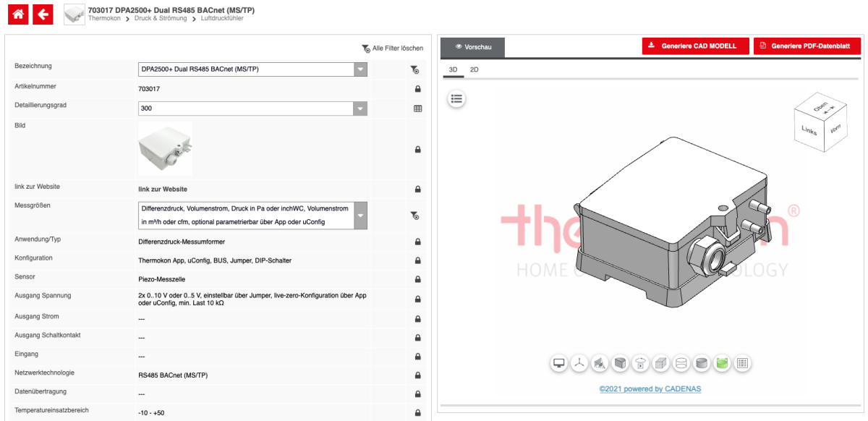Select the solid gray cylinder shading icon
868x421 pixels.
[701, 363]
